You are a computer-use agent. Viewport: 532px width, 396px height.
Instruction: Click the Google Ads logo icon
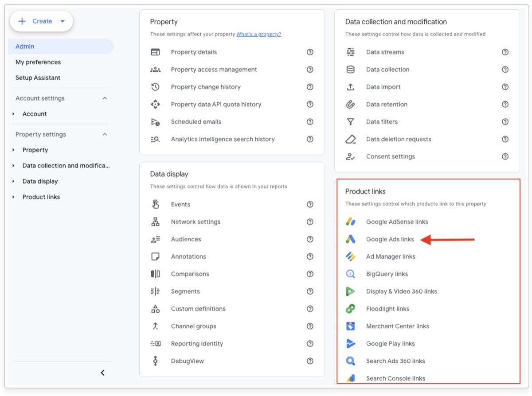[x=351, y=239]
